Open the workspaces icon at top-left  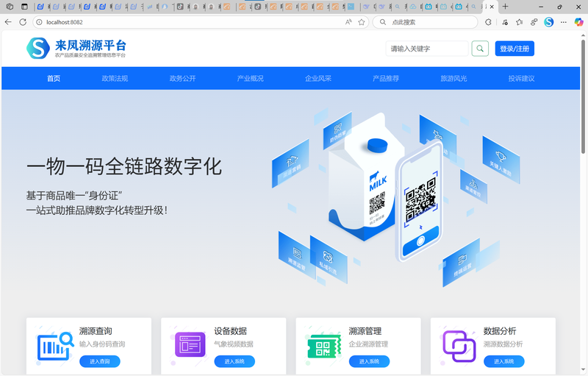[10, 7]
